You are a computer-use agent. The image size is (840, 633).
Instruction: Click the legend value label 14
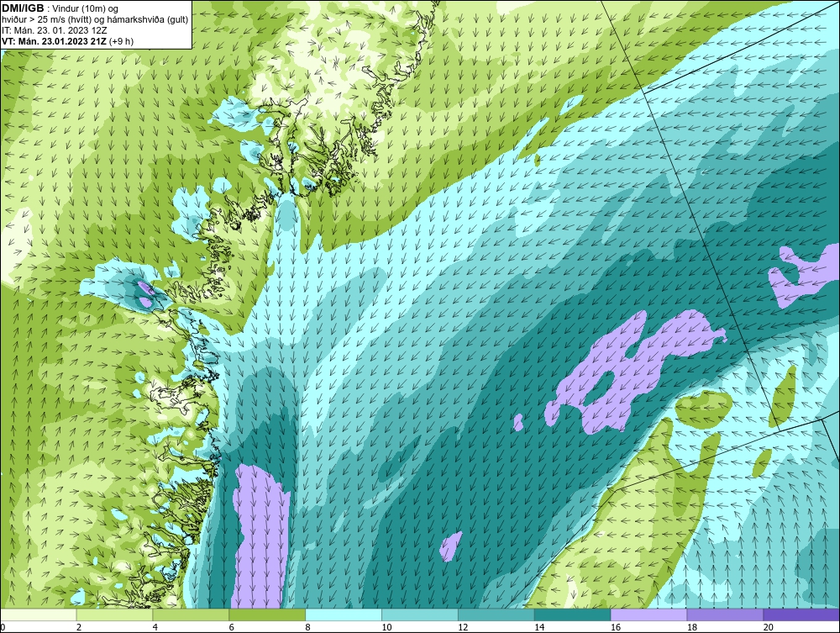[539, 627]
